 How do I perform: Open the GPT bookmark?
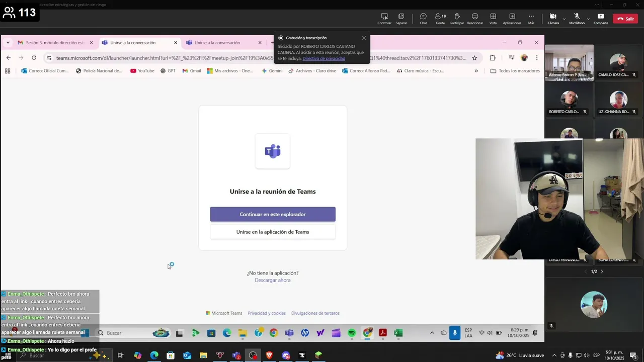[168, 71]
